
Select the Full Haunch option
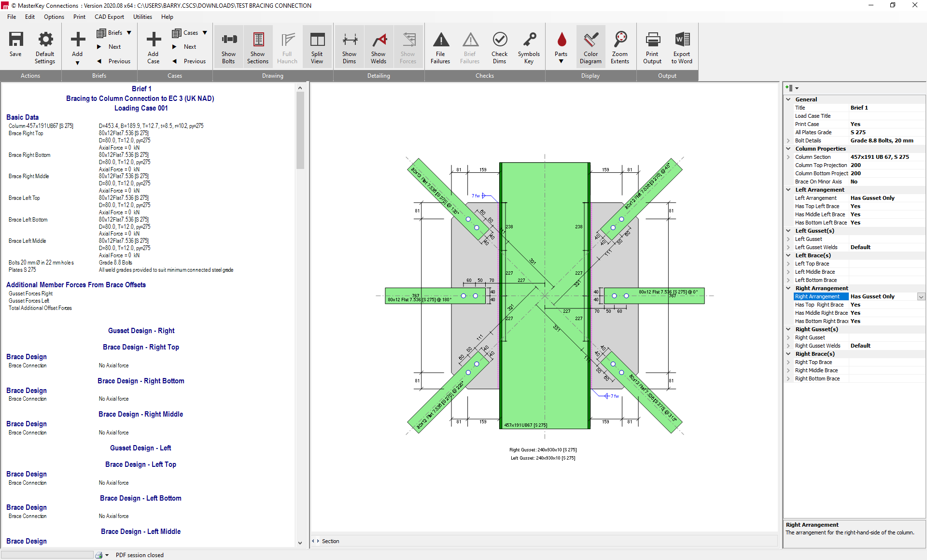[x=287, y=46]
